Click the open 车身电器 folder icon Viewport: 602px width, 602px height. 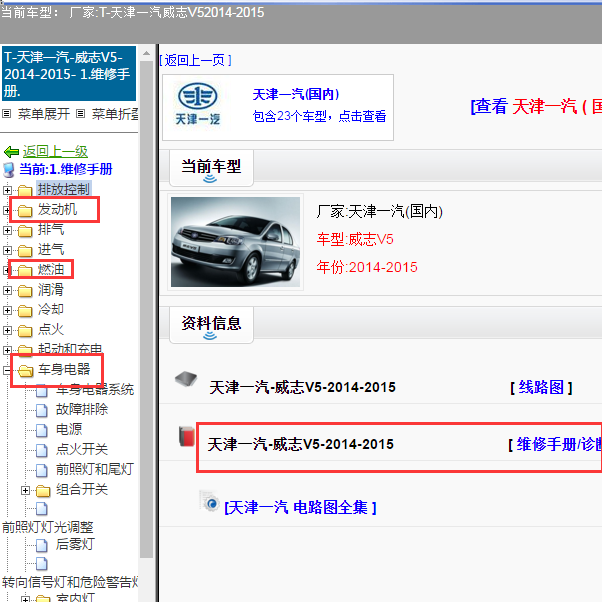(x=26, y=370)
